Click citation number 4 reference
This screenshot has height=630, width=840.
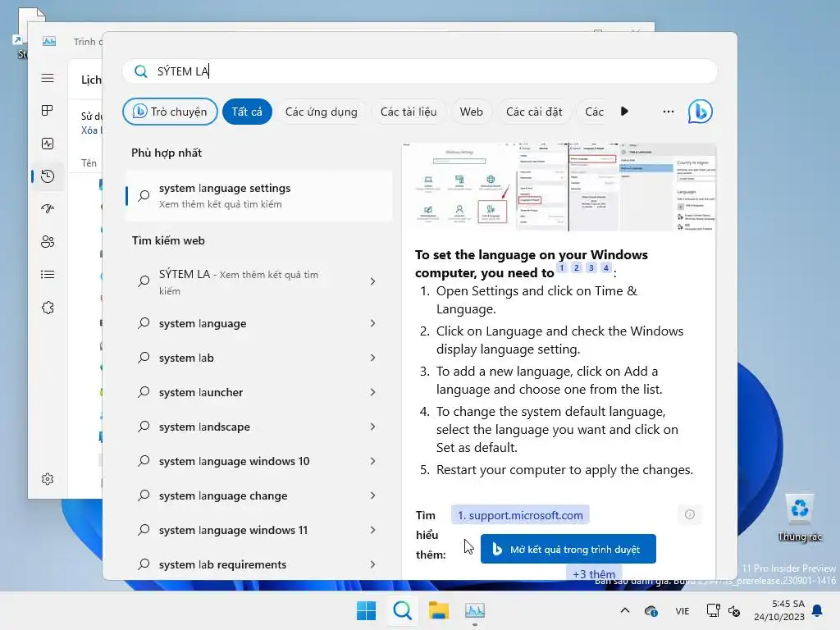(606, 267)
